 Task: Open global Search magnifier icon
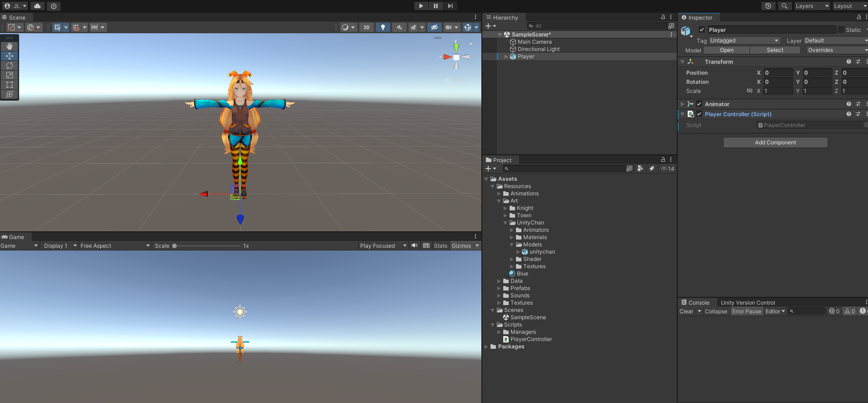784,6
